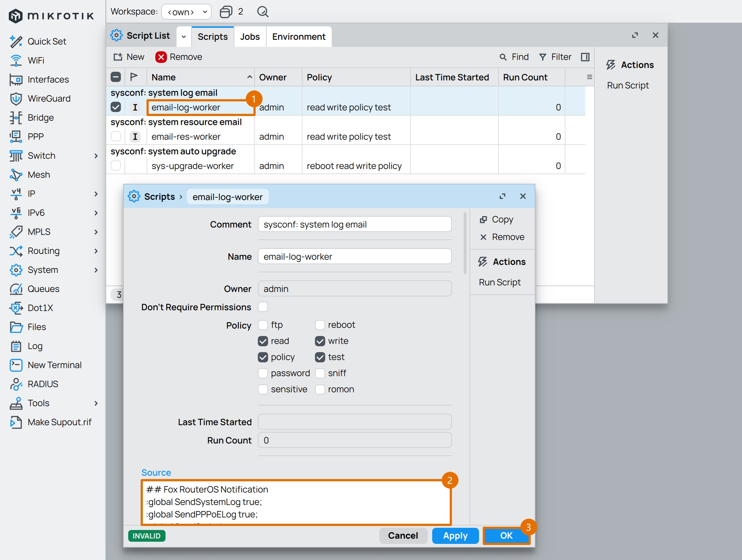Click the search magnifier icon in top bar
This screenshot has width=742, height=560.
[263, 12]
